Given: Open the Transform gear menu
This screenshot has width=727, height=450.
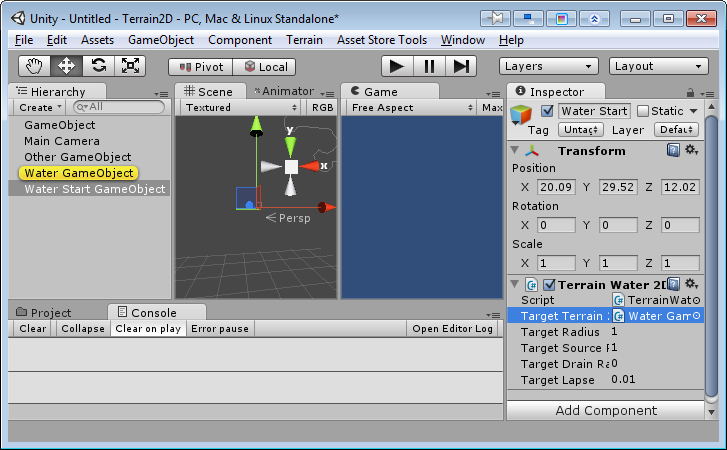Looking at the screenshot, I should coord(691,150).
